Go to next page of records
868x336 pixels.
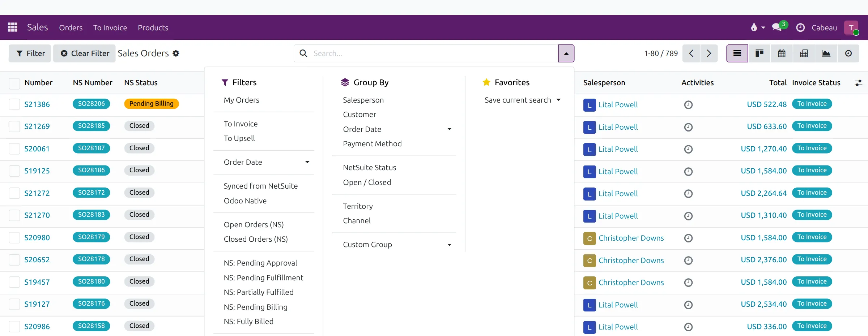709,53
